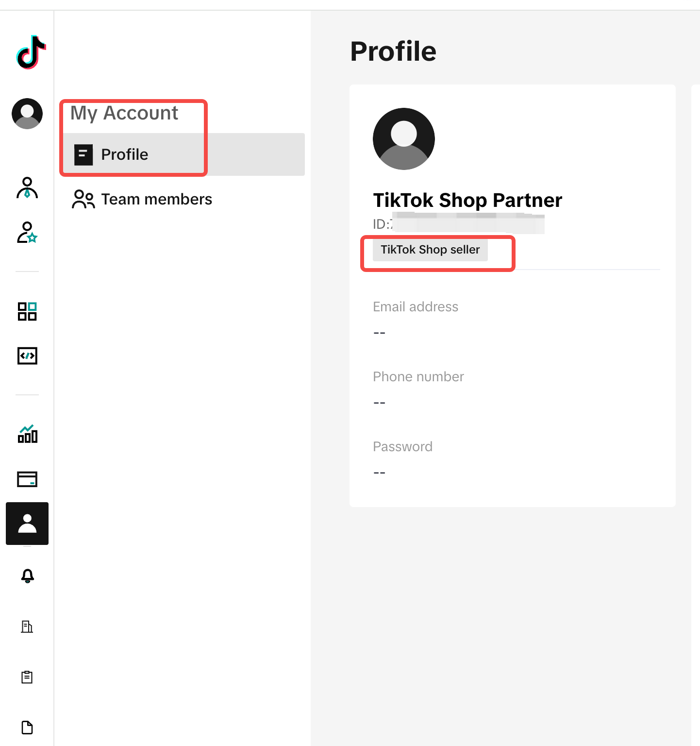Open the sidebar user avatar

click(27, 114)
